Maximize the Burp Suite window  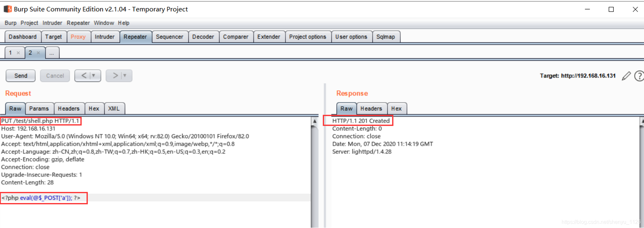click(x=611, y=9)
